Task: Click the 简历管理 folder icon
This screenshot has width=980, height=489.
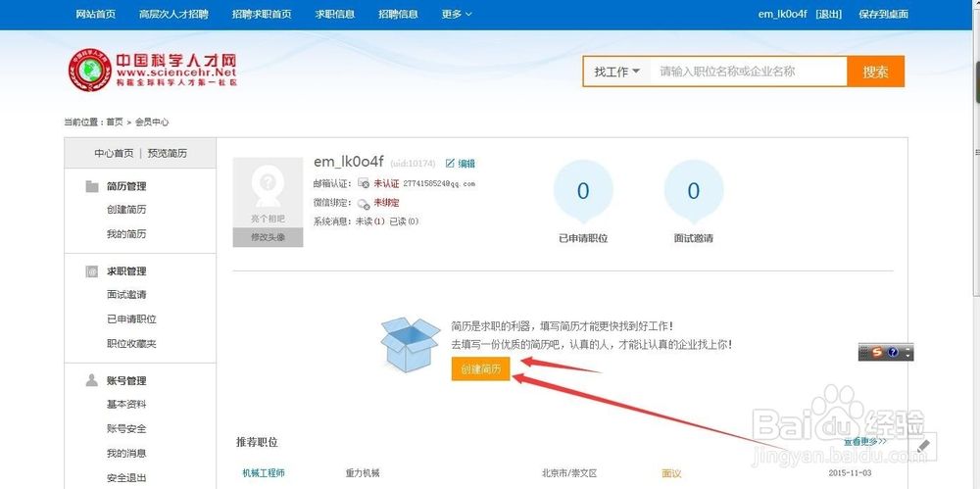Action: point(92,186)
